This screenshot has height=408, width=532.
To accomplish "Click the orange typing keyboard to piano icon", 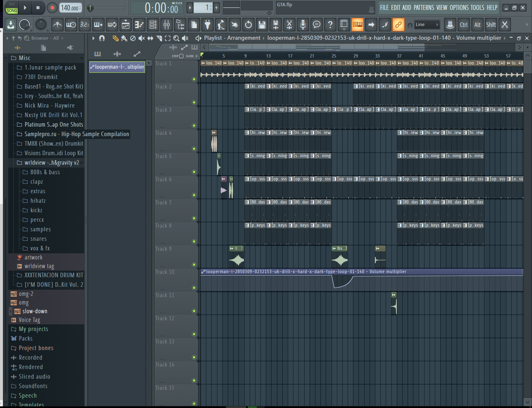I will click(x=357, y=24).
